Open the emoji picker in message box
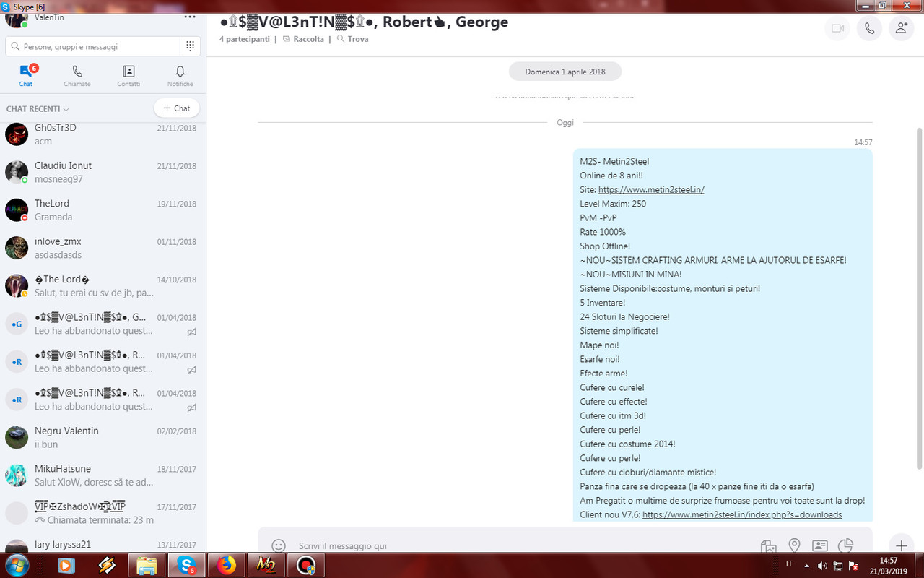 pyautogui.click(x=279, y=545)
